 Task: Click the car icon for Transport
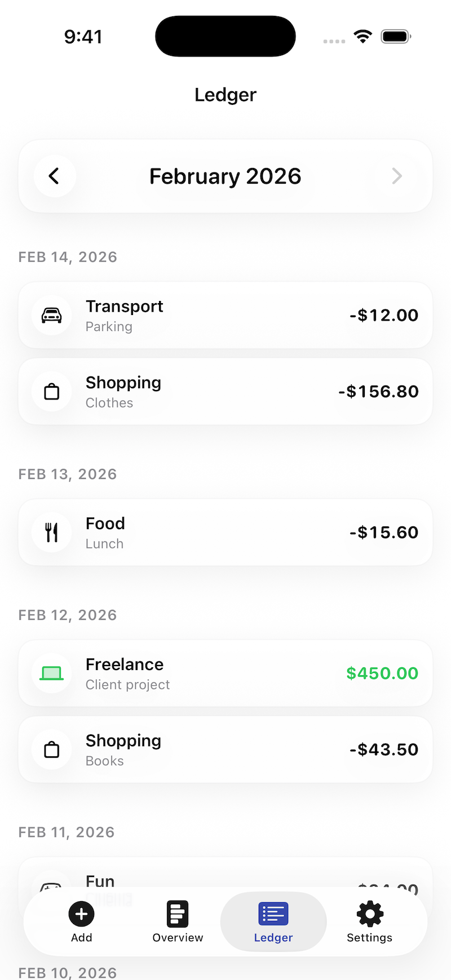(52, 316)
